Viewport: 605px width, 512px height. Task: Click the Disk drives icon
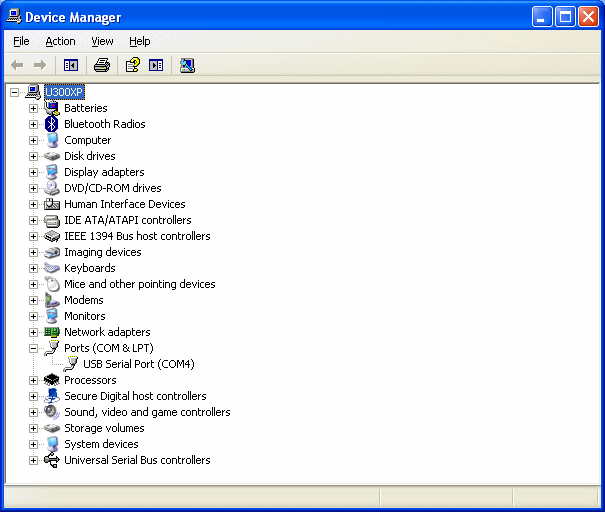[52, 156]
